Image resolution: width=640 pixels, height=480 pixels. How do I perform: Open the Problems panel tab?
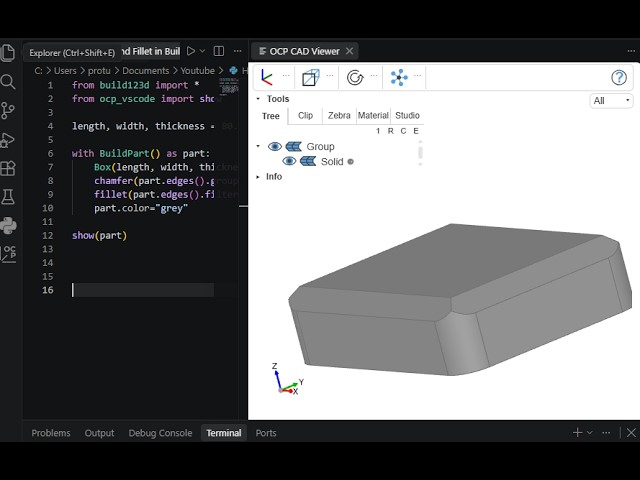click(51, 433)
